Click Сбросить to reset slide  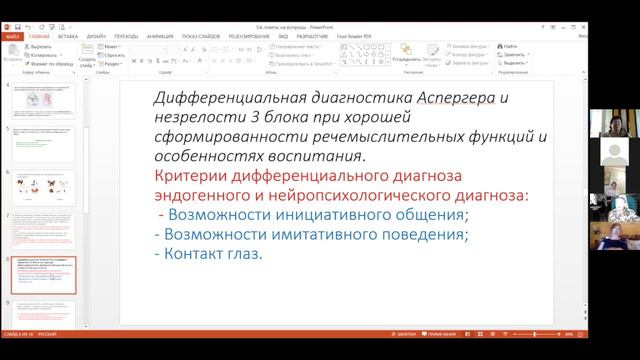(x=111, y=55)
